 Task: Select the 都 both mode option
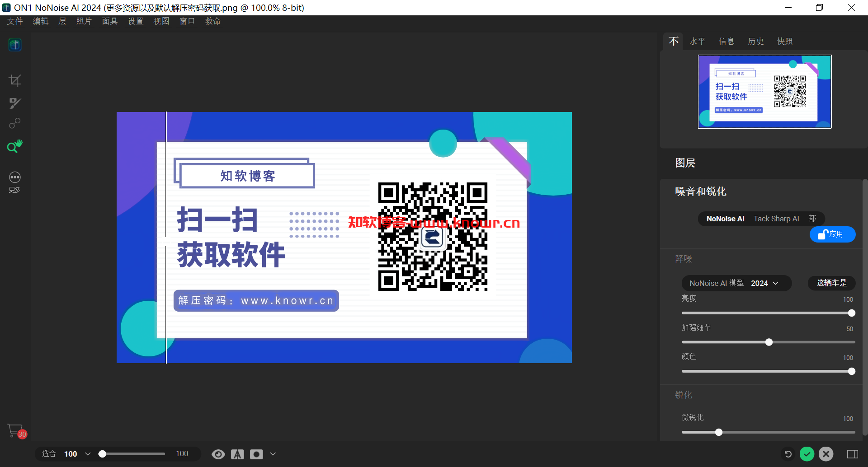pyautogui.click(x=812, y=219)
